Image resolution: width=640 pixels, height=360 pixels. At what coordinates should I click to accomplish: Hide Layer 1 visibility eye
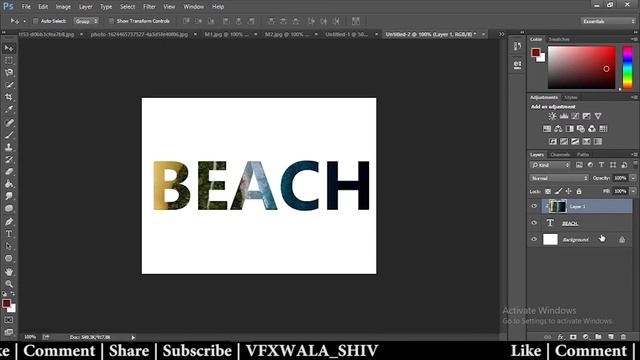[534, 207]
